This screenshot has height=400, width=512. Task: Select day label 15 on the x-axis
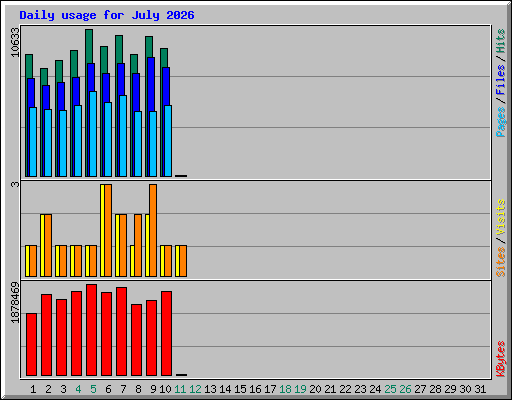(x=240, y=389)
